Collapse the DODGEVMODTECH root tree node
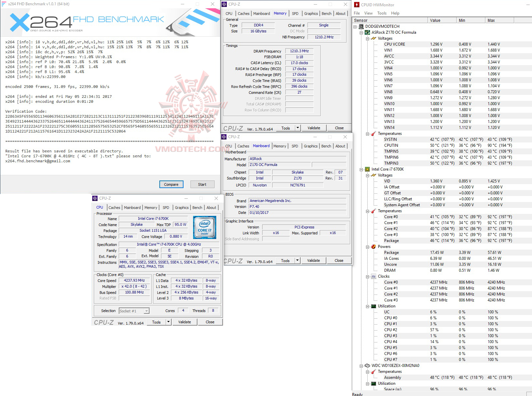This screenshot has height=396, width=532. click(x=355, y=27)
